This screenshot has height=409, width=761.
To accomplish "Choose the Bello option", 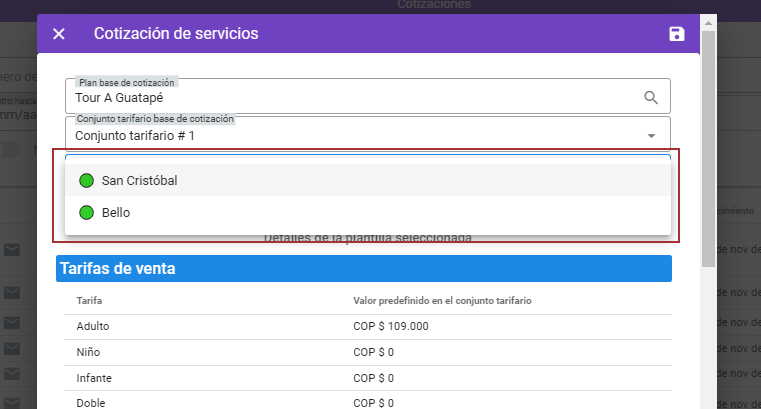I will click(x=116, y=212).
